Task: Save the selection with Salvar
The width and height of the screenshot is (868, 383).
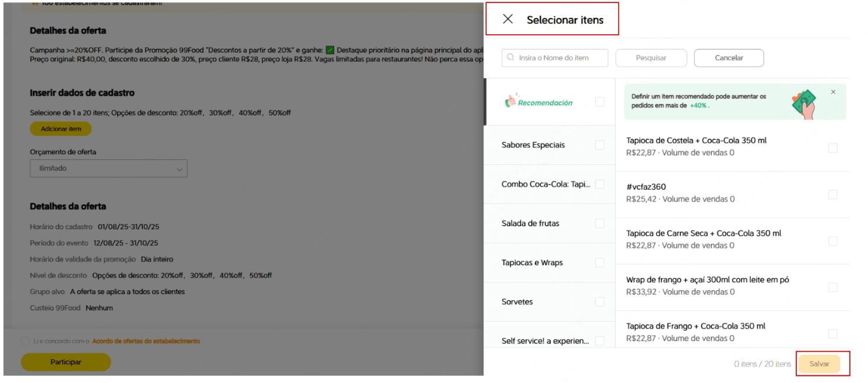Action: (819, 364)
